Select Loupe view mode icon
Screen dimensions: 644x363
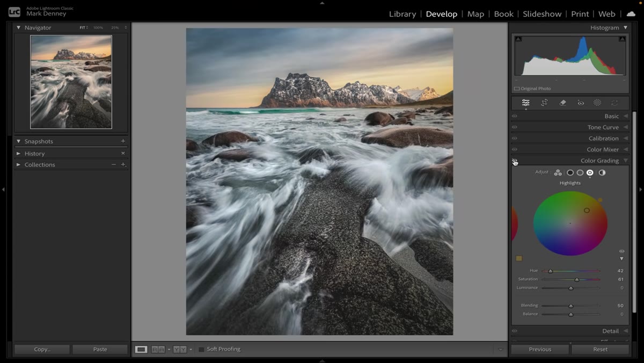coord(141,349)
